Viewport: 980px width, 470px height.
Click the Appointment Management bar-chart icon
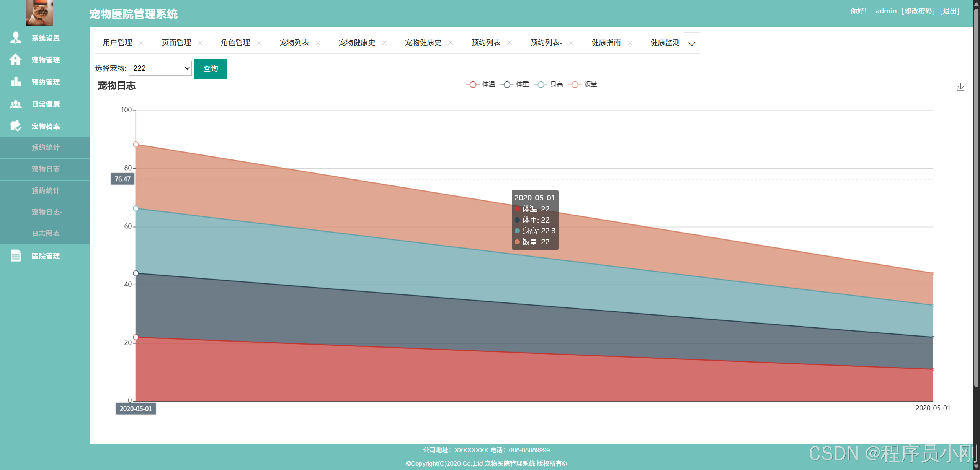pos(16,82)
